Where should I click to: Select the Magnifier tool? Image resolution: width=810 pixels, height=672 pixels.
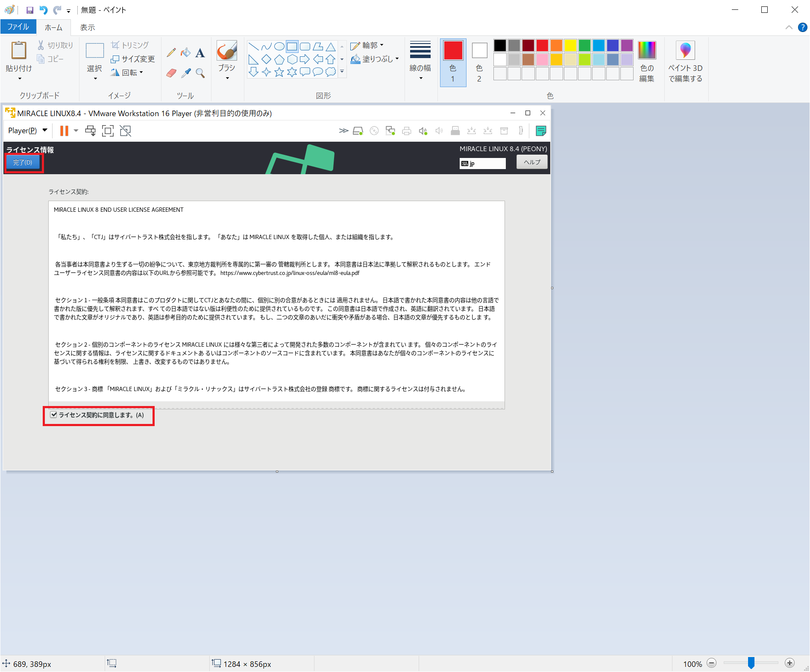click(200, 73)
